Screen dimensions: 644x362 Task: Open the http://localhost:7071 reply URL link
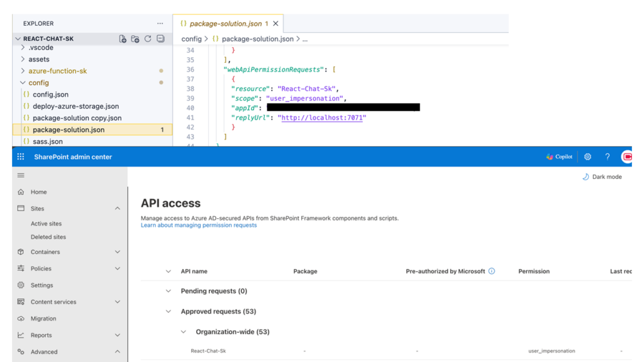(322, 118)
